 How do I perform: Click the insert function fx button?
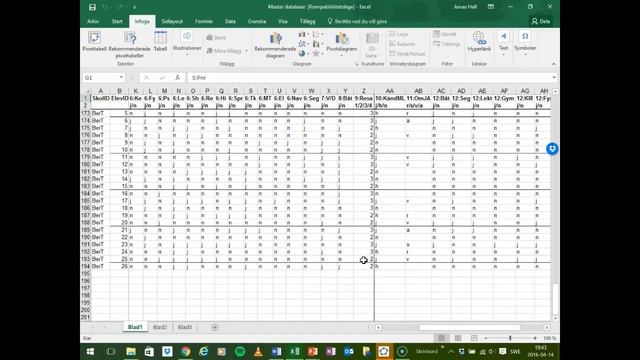(177, 78)
